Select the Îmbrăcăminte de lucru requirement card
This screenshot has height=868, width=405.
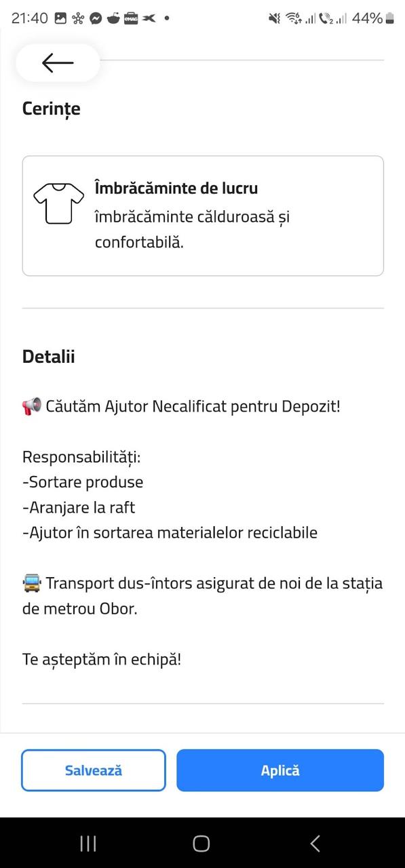pyautogui.click(x=203, y=216)
